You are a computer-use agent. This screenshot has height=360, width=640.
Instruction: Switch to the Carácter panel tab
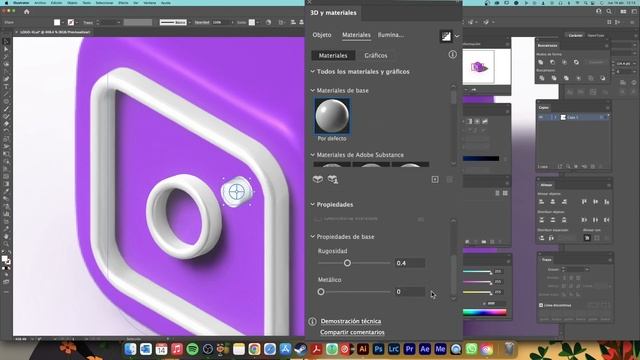[x=575, y=36]
